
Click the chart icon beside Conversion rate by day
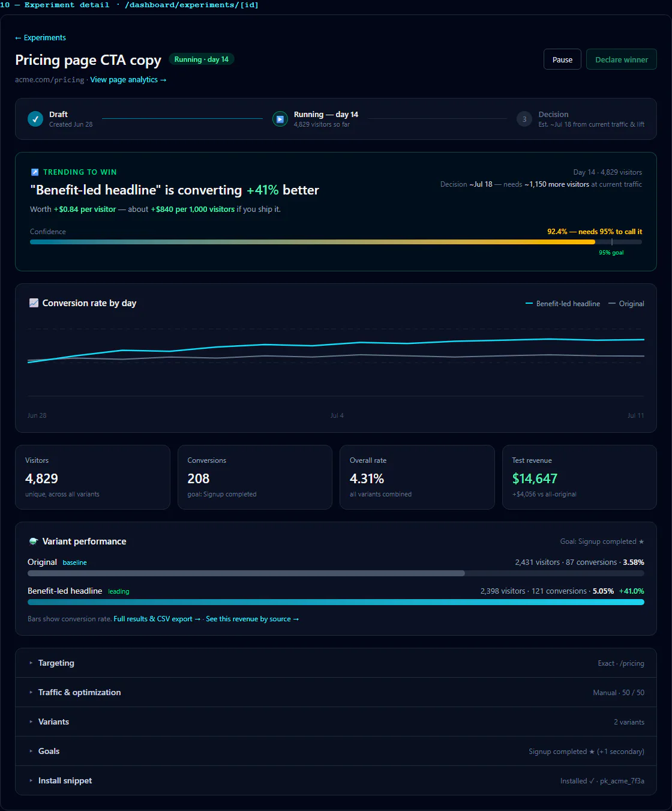point(34,303)
